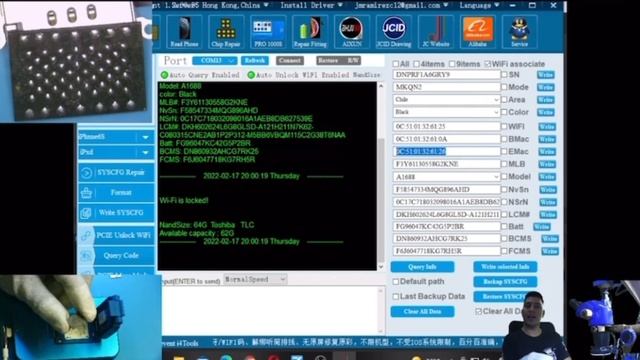Click PCIE Unlock WiFi in sidebar
The image size is (640, 360).
coord(116,235)
